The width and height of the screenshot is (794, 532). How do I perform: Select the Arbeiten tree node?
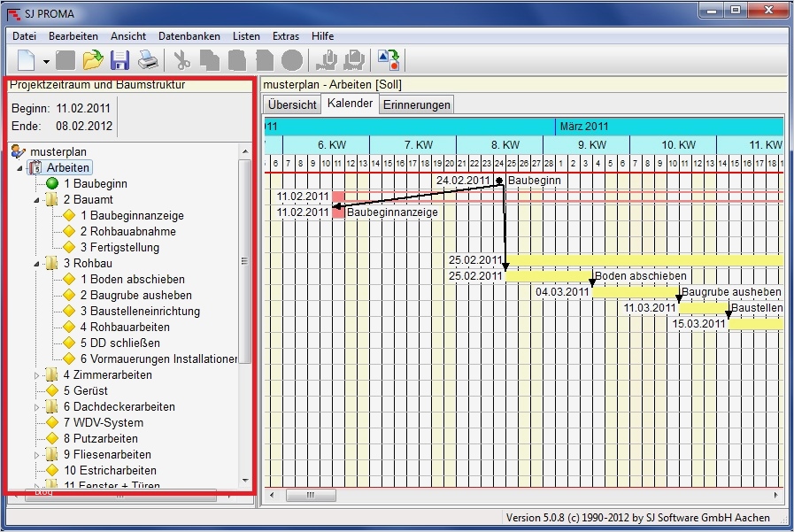(68, 167)
